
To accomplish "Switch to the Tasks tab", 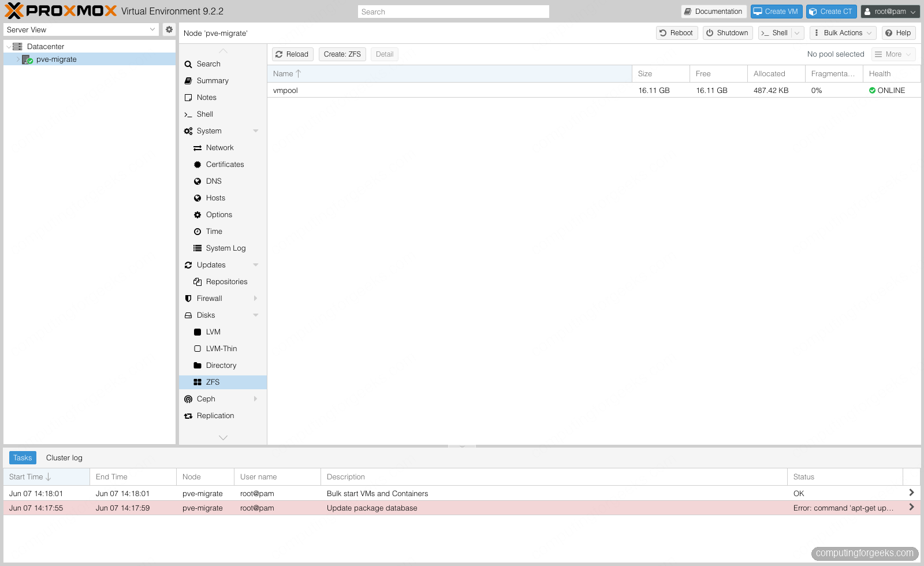I will click(23, 458).
